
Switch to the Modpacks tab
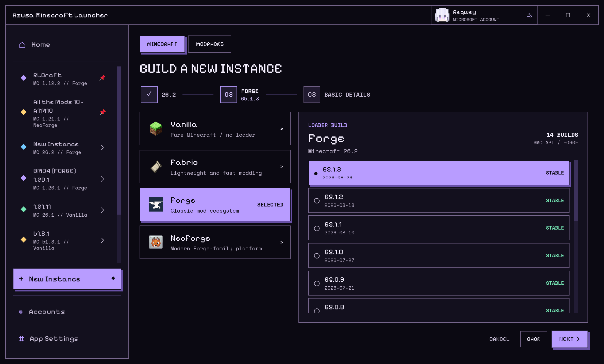pos(210,44)
